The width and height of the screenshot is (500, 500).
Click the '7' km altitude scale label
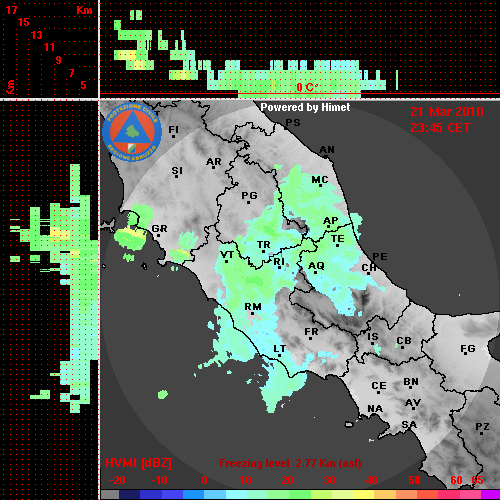(71, 73)
